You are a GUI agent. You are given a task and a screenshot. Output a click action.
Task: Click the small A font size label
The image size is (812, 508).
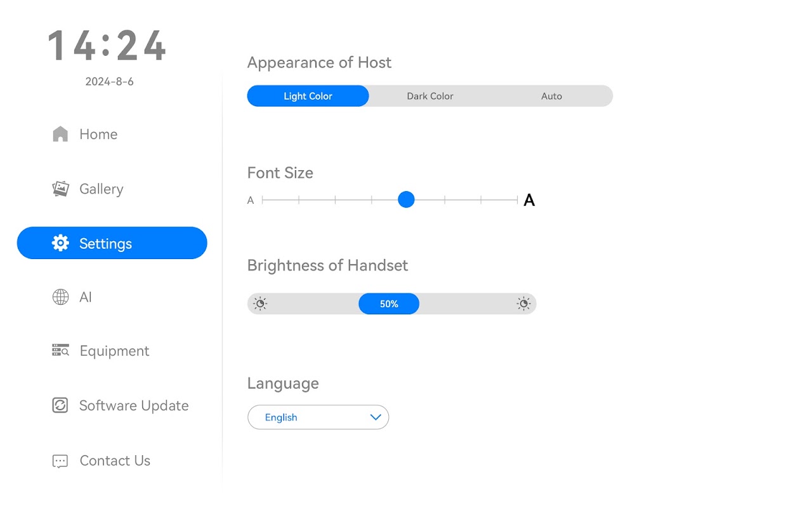pyautogui.click(x=251, y=201)
